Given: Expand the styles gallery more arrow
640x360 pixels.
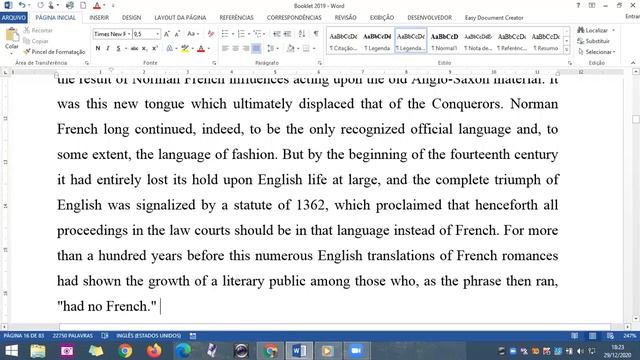Looking at the screenshot, I should coord(567,49).
